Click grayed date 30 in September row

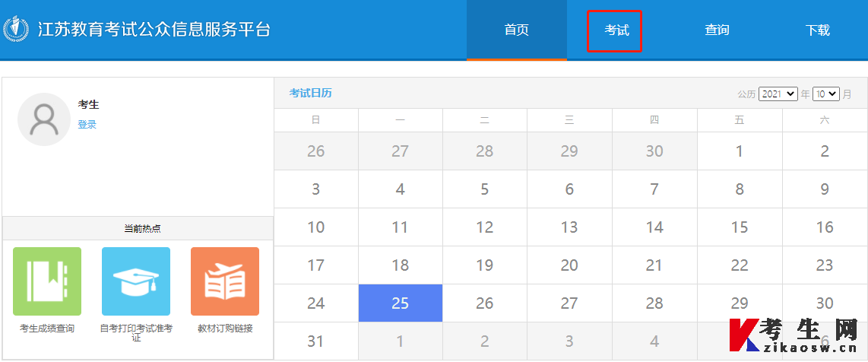coord(654,151)
